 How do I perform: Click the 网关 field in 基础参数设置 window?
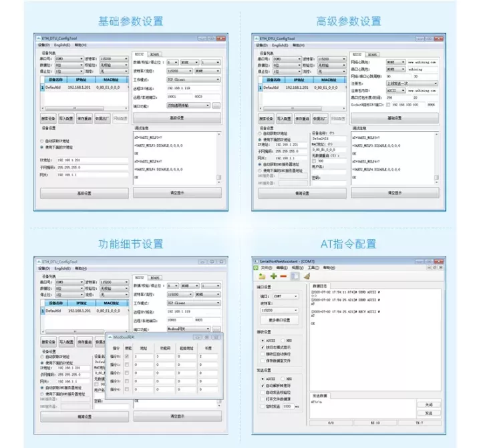92,175
